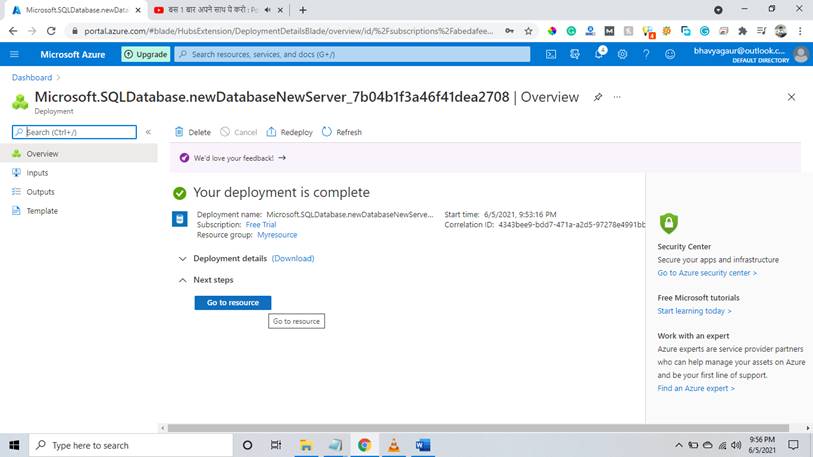Open the Inputs menu item
The width and height of the screenshot is (813, 457).
[79, 173]
